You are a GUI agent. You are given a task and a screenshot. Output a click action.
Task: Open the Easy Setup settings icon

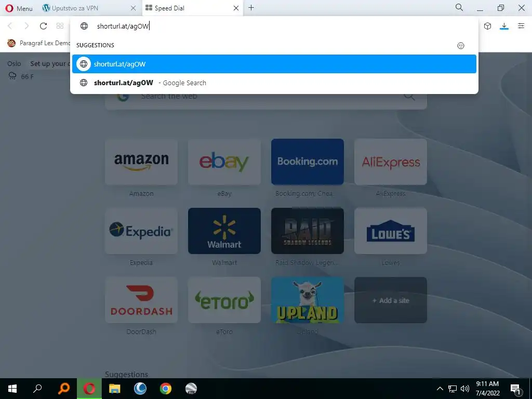[521, 26]
